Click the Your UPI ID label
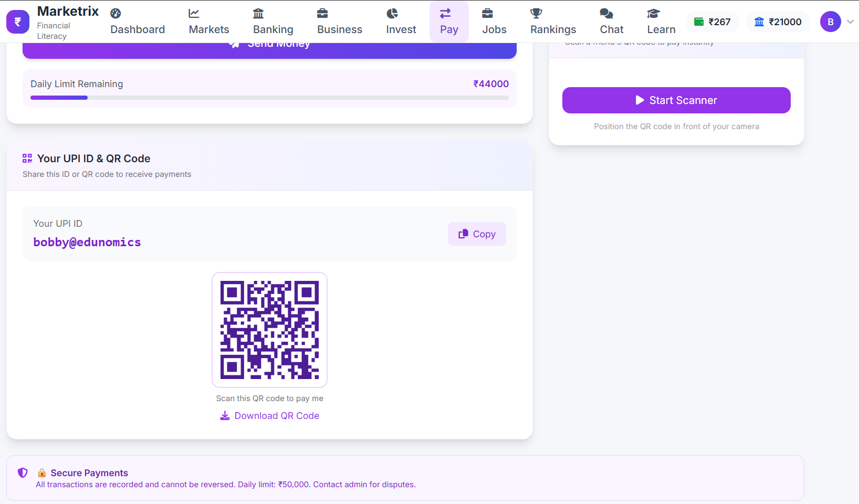The image size is (859, 504). (58, 224)
